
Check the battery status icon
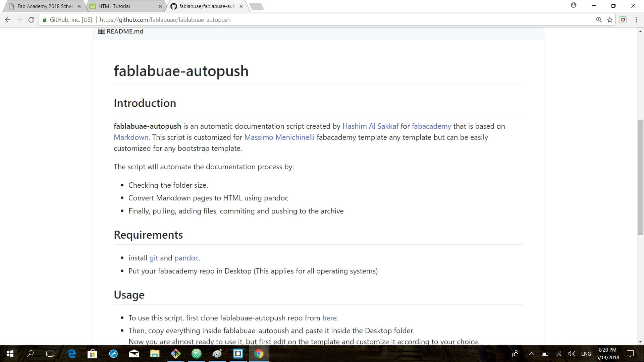point(545,354)
